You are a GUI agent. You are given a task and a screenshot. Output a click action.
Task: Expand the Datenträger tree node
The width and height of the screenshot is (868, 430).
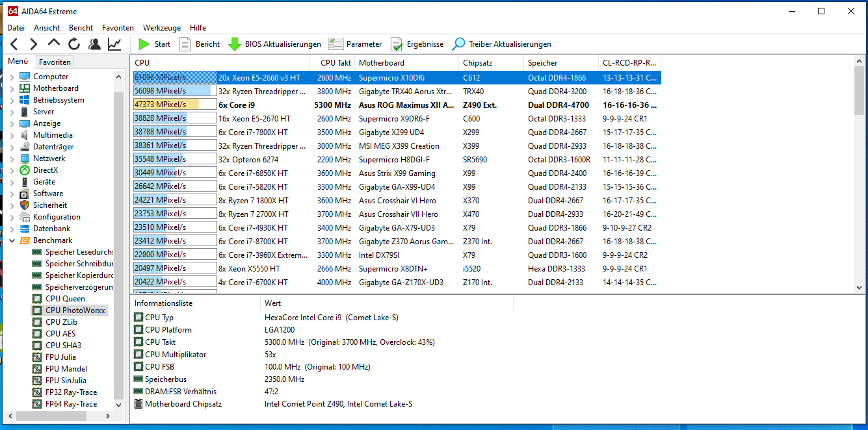coord(12,147)
